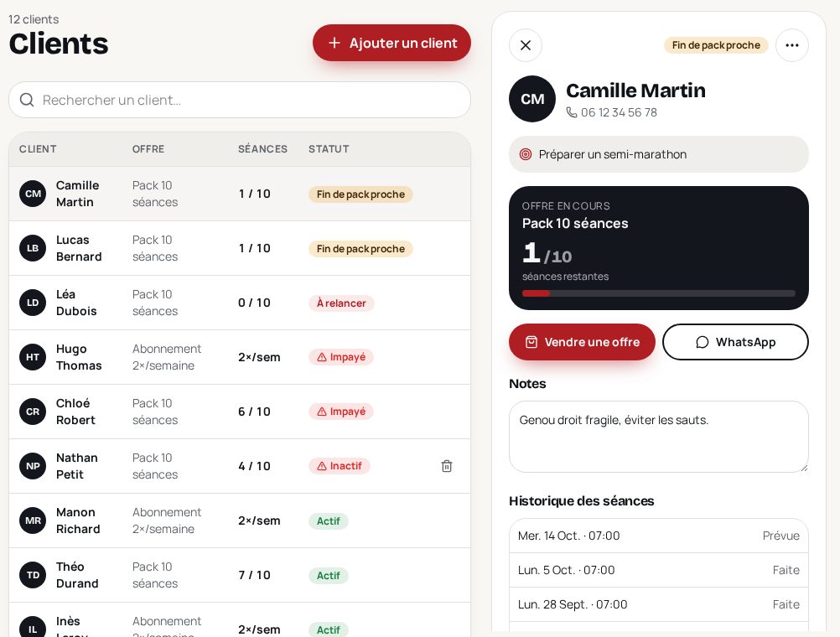Viewport: 840px width, 637px height.
Task: Click the MR avatar of Manon Richard
Action: pos(33,520)
